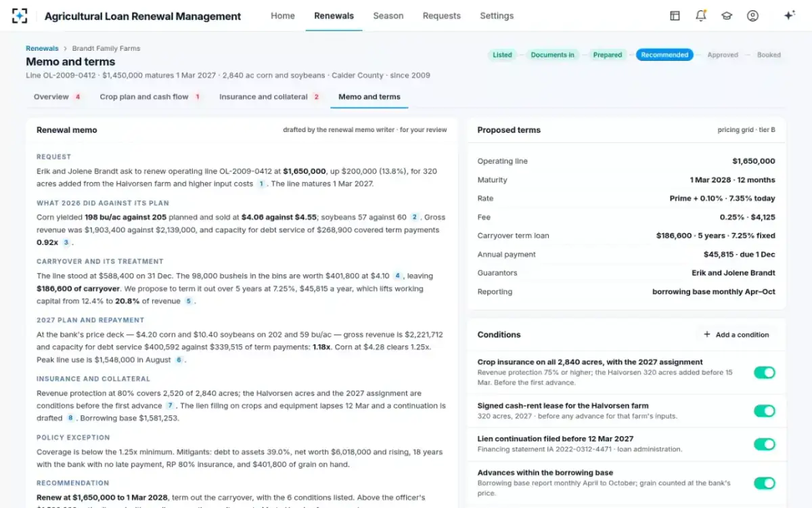The image size is (812, 508).
Task: Toggle the signed cash-rent lease condition
Action: (765, 410)
